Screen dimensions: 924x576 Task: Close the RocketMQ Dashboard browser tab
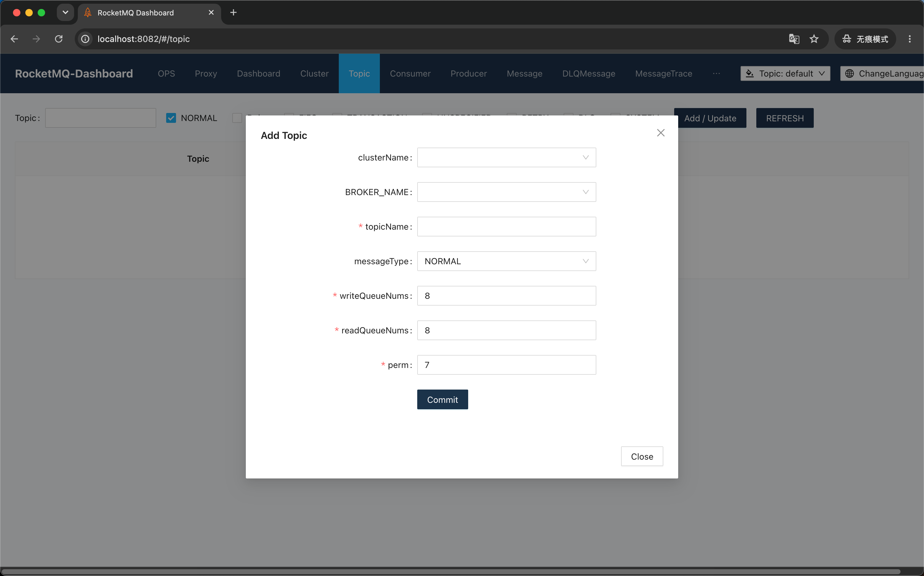pyautogui.click(x=211, y=13)
